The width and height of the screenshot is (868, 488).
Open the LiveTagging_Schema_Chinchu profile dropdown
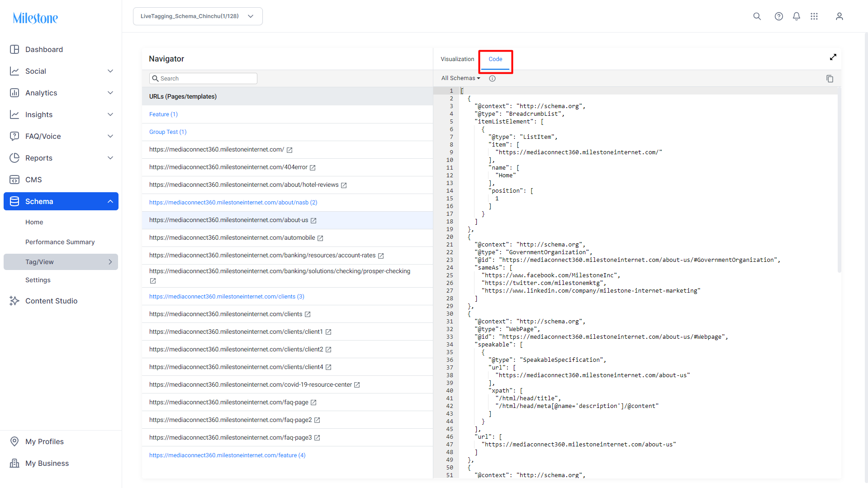[x=198, y=16]
